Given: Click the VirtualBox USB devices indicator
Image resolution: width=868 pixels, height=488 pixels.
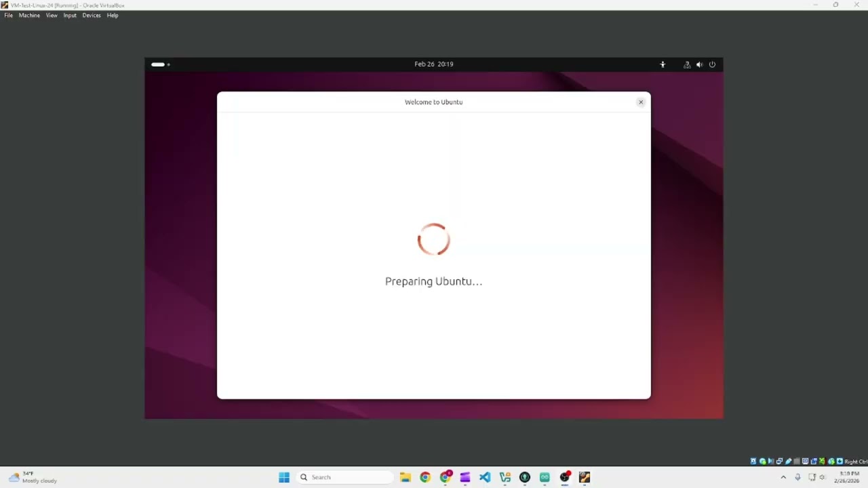Looking at the screenshot, I should (788, 462).
